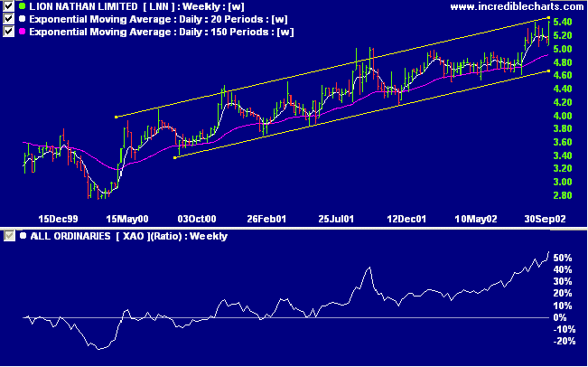Image resolution: width=588 pixels, height=367 pixels.
Task: Click the 25Jul01 date label
Action: (336, 219)
